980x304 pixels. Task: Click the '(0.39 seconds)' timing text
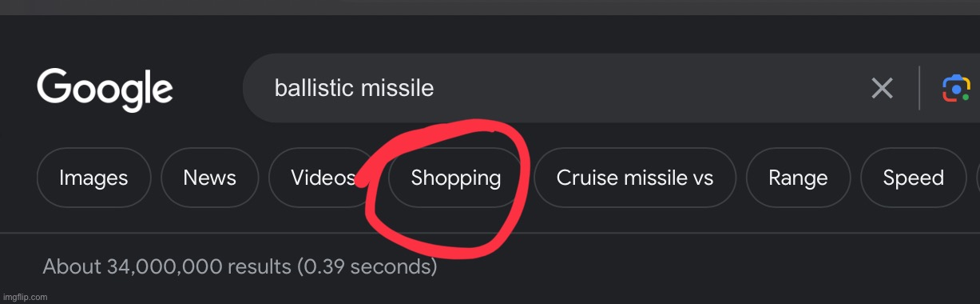367,266
